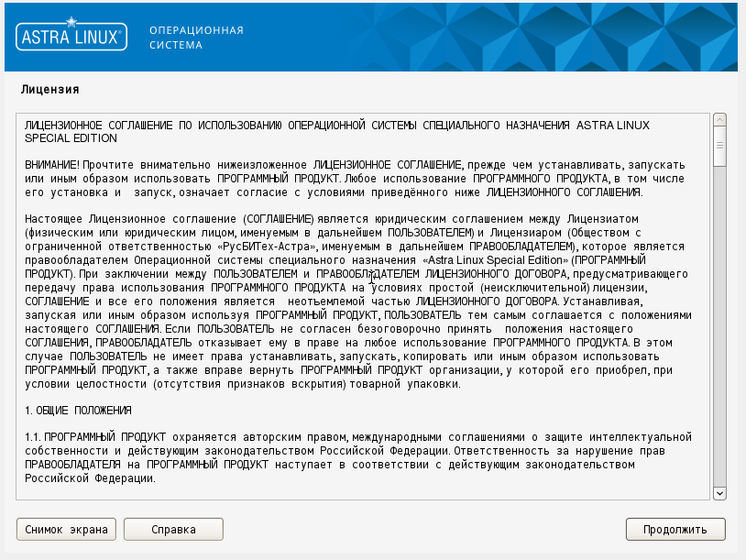The image size is (746, 560).
Task: Take a screenshot with Снимок экрана
Action: [x=66, y=530]
